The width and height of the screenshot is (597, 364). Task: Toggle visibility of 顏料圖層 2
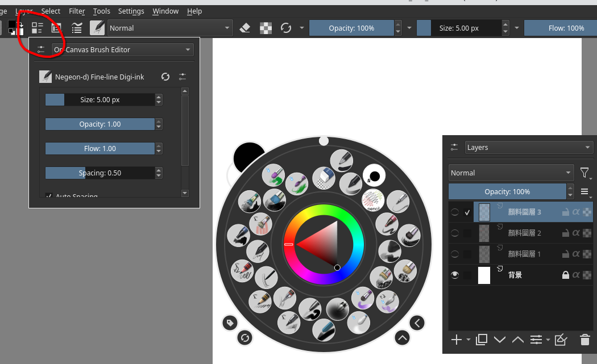[455, 233]
